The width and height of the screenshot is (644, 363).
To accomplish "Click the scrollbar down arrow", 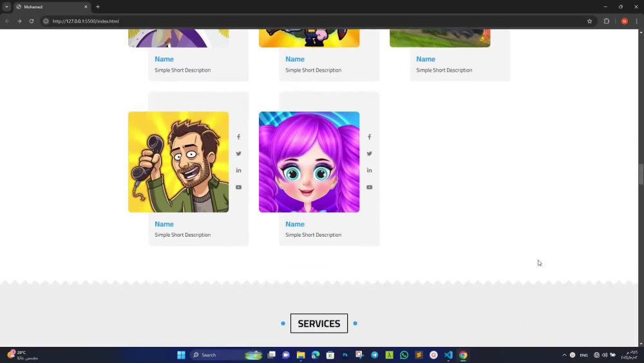I will (641, 344).
